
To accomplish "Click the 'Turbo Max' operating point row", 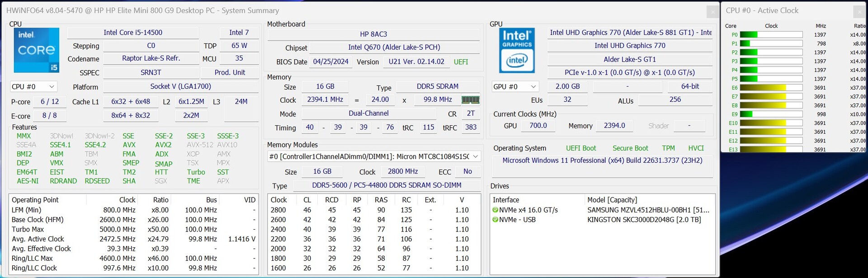I will coord(133,229).
